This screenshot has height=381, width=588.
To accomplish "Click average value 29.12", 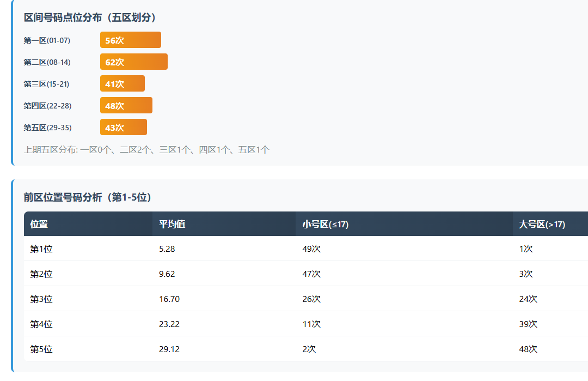I will [x=169, y=349].
